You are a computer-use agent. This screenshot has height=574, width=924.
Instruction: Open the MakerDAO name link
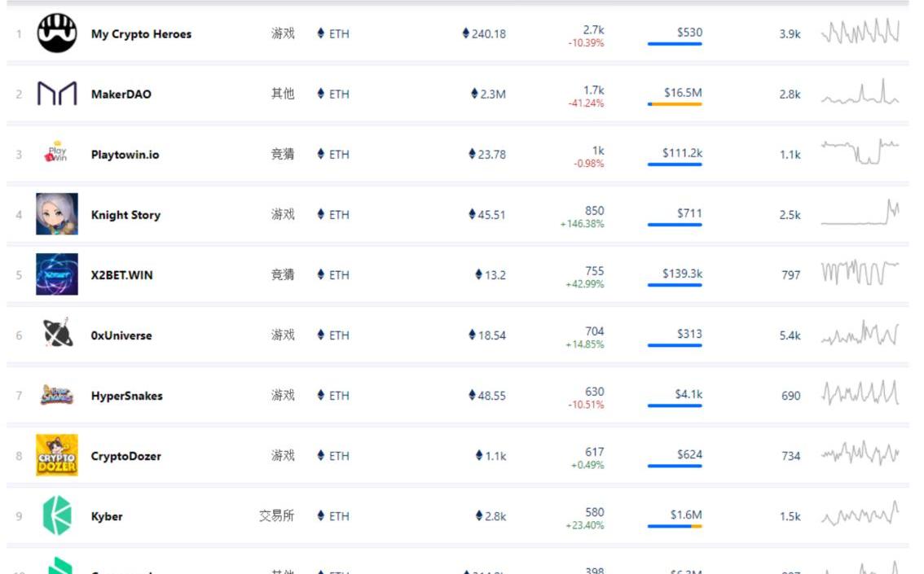[x=121, y=94]
